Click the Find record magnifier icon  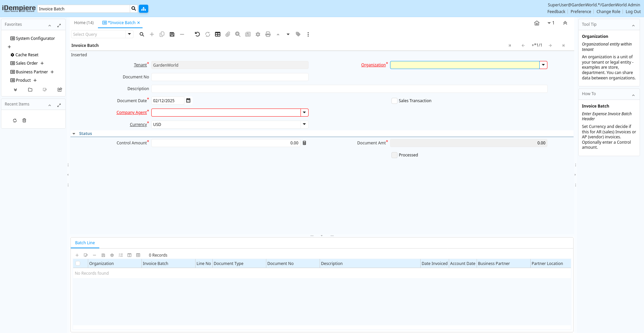[x=142, y=34]
